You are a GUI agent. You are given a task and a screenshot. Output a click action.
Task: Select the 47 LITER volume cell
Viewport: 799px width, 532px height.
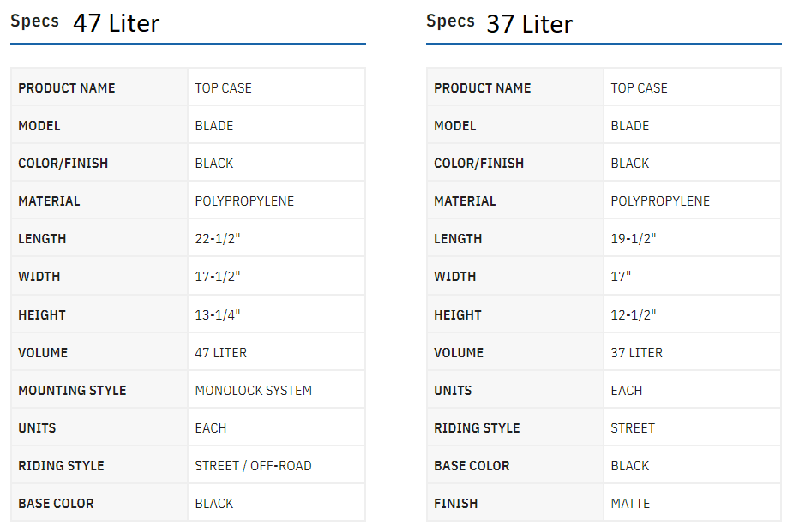pos(221,352)
